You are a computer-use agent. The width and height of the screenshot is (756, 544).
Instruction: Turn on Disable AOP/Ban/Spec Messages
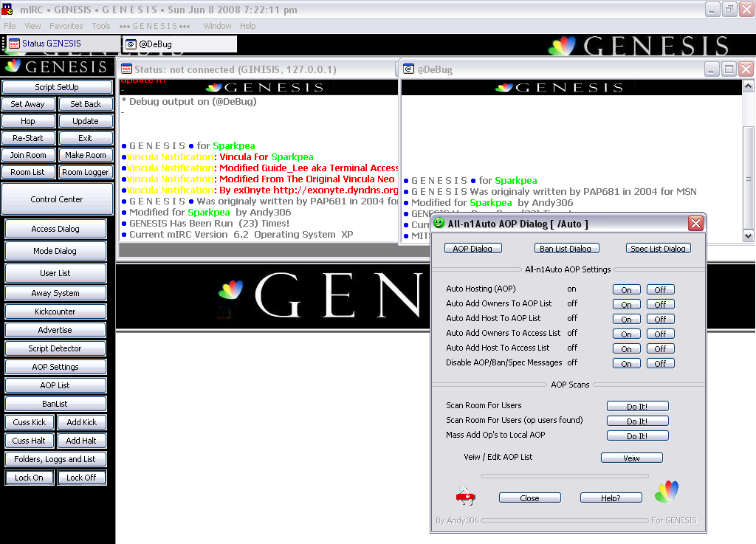click(x=626, y=363)
